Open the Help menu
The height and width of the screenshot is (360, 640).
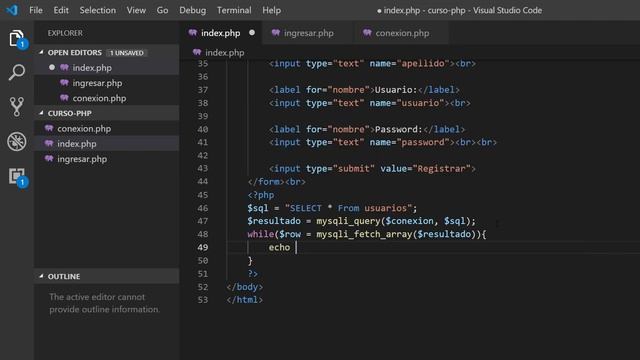pyautogui.click(x=271, y=10)
